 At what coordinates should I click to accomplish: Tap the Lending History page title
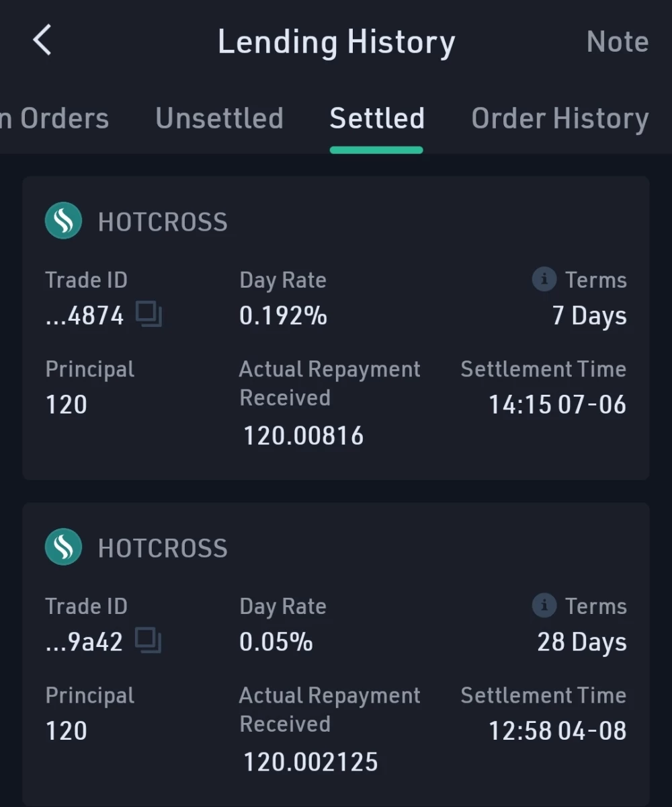tap(336, 42)
